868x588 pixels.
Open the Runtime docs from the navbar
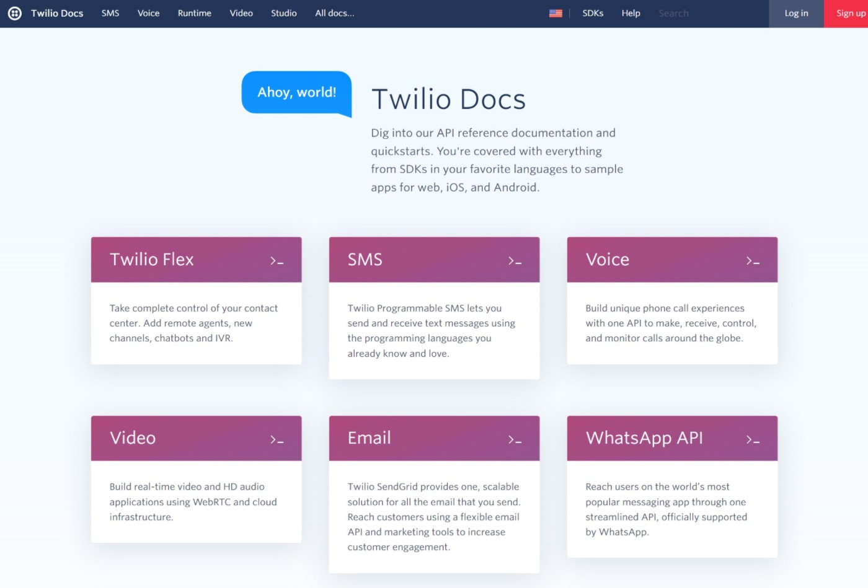point(194,12)
